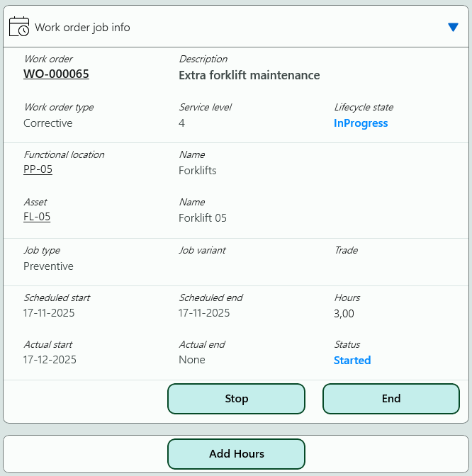
Task: Collapse the Work order job info panel
Action: click(x=453, y=28)
